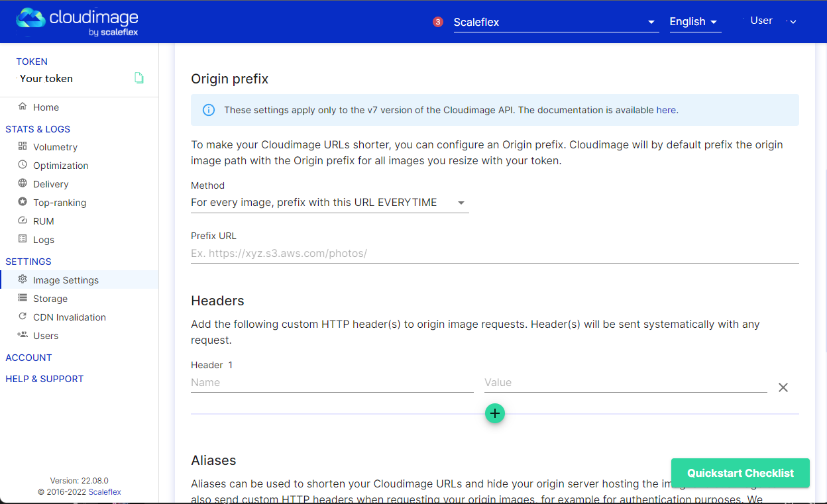Expand the User account menu
This screenshot has height=504, width=827.
pyautogui.click(x=772, y=21)
